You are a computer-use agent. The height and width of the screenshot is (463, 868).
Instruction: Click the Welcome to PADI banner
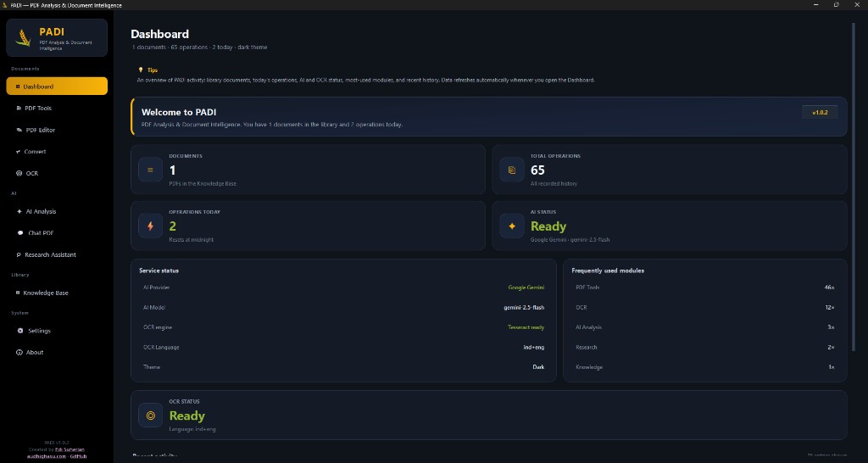[489, 117]
